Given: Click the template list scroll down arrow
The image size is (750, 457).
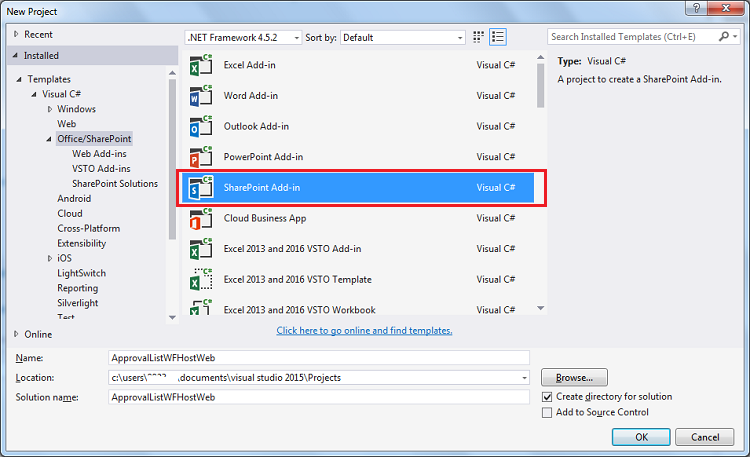Looking at the screenshot, I should click(x=540, y=308).
